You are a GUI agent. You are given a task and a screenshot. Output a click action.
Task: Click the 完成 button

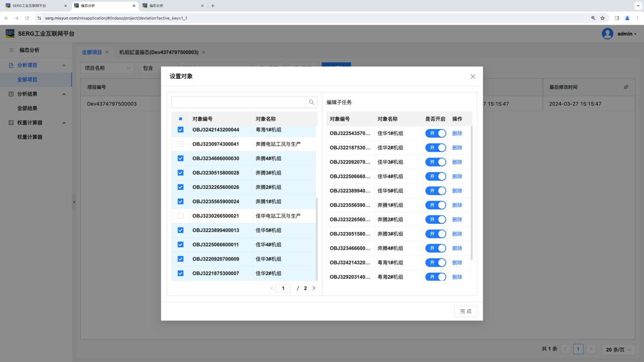466,311
